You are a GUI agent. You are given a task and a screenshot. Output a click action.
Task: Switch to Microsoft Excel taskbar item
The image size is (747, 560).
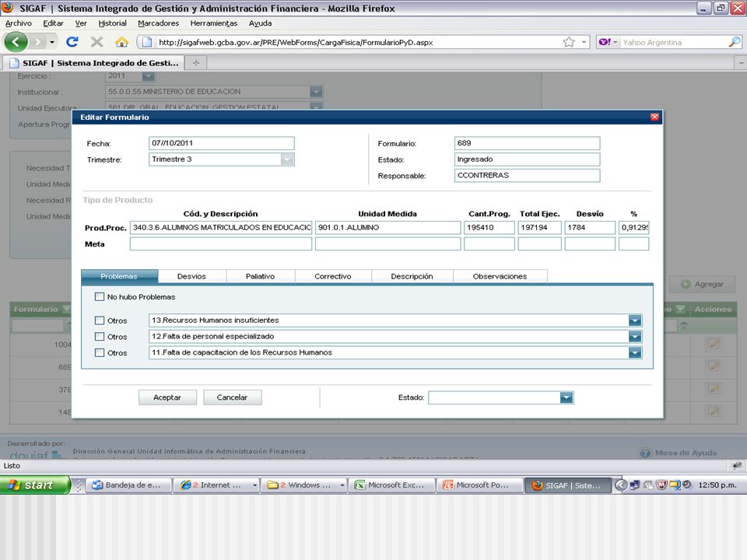[391, 485]
